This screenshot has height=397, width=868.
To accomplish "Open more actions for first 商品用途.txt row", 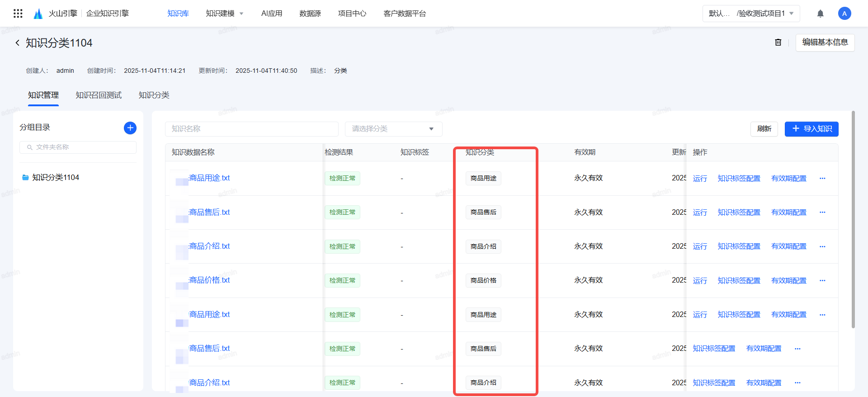I will (822, 179).
